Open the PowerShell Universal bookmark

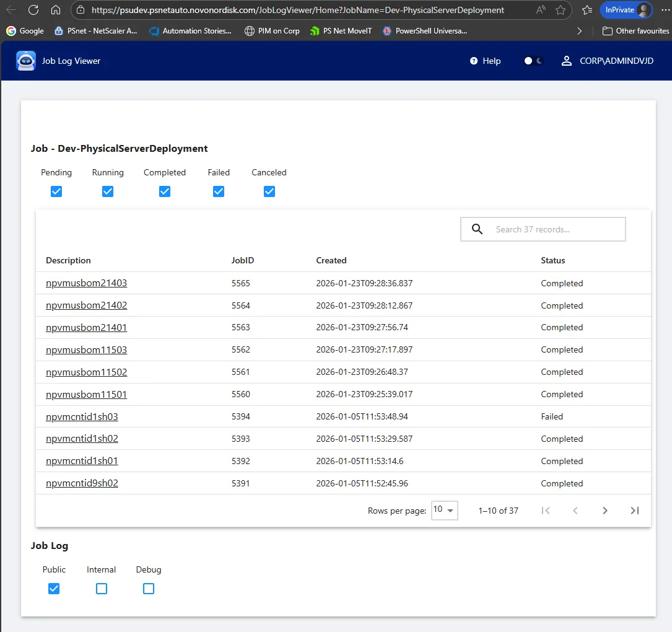(x=425, y=30)
